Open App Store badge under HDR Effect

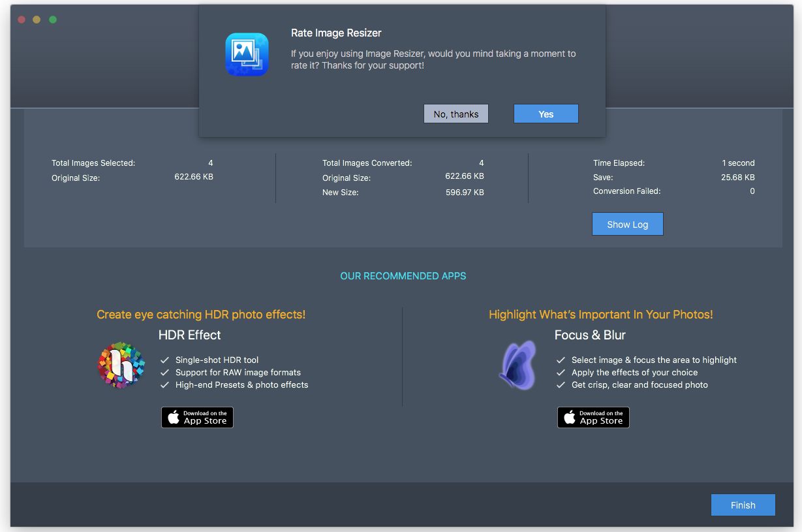point(197,418)
